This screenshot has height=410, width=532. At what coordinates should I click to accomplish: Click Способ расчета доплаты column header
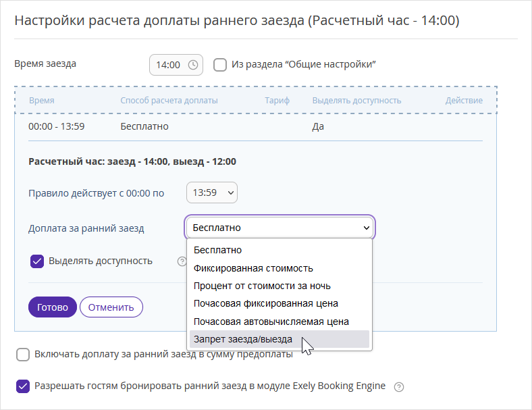pos(169,101)
